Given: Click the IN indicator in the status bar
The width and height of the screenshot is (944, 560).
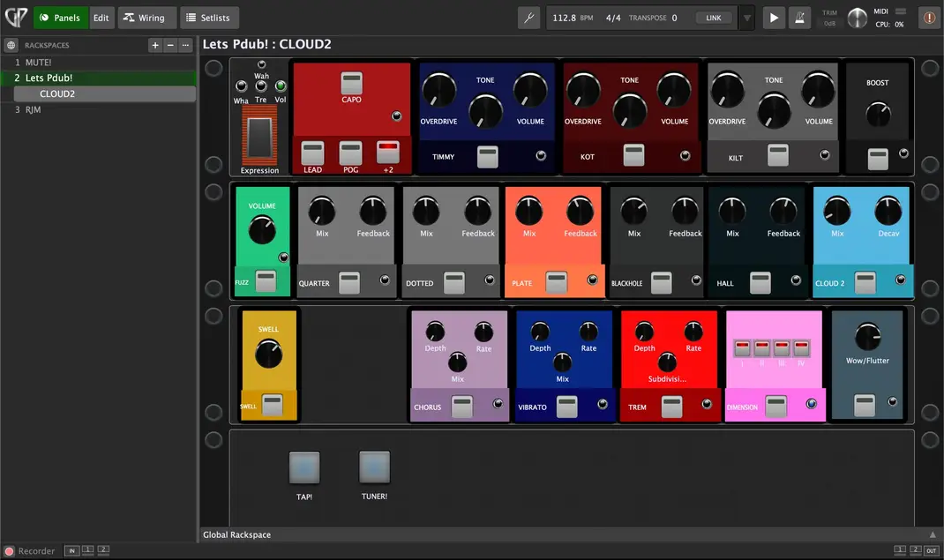Looking at the screenshot, I should (x=71, y=550).
